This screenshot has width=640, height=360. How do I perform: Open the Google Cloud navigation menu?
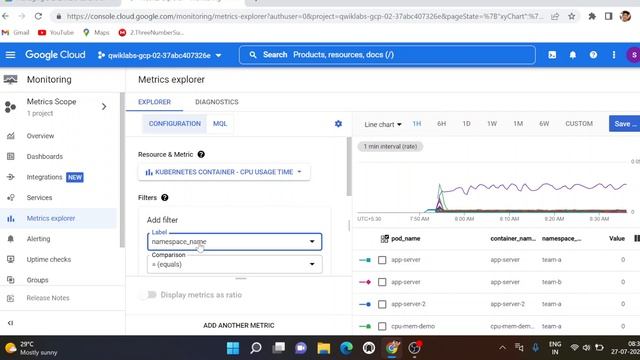pyautogui.click(x=10, y=55)
